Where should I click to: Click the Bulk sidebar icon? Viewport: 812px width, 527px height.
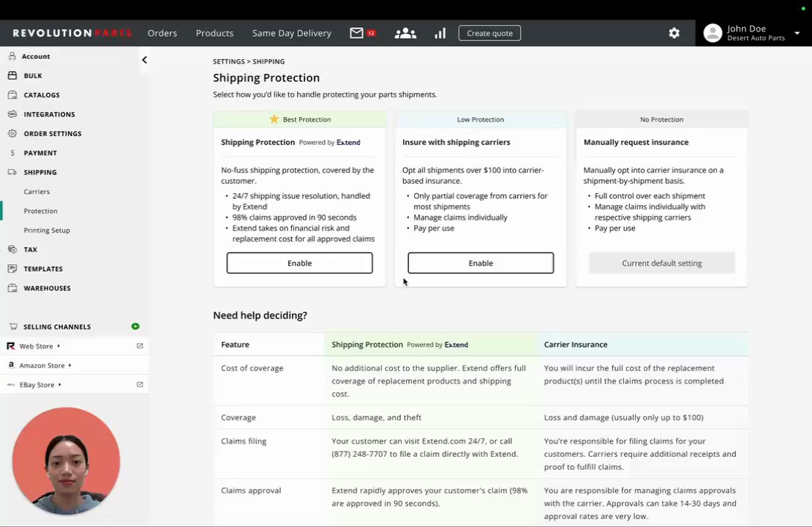[12, 75]
